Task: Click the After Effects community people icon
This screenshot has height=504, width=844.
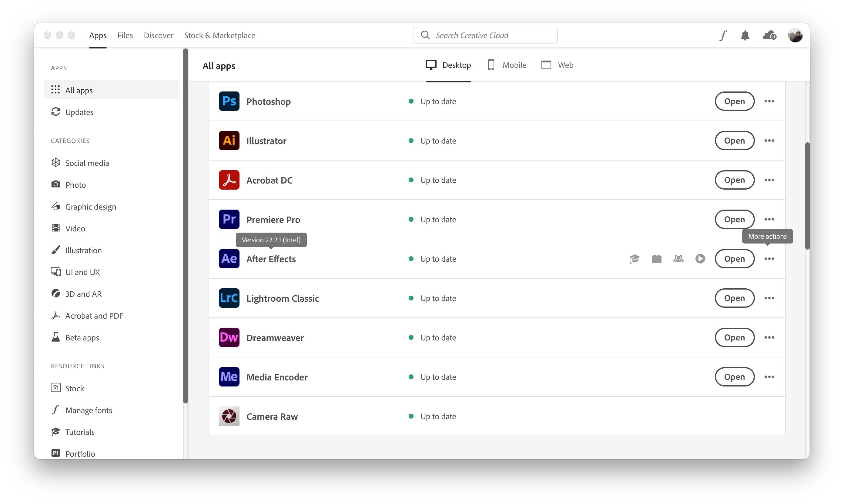Action: coord(678,259)
